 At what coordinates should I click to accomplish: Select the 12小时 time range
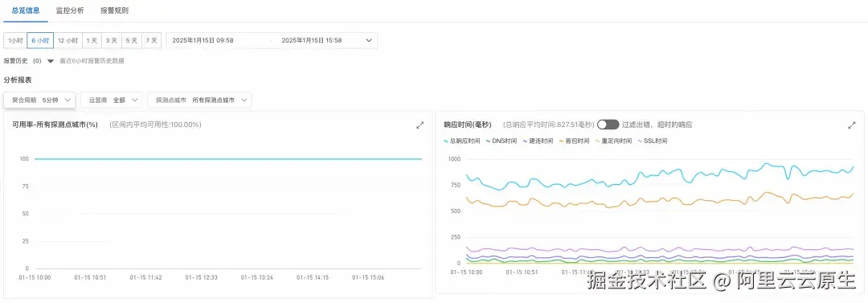coord(68,40)
